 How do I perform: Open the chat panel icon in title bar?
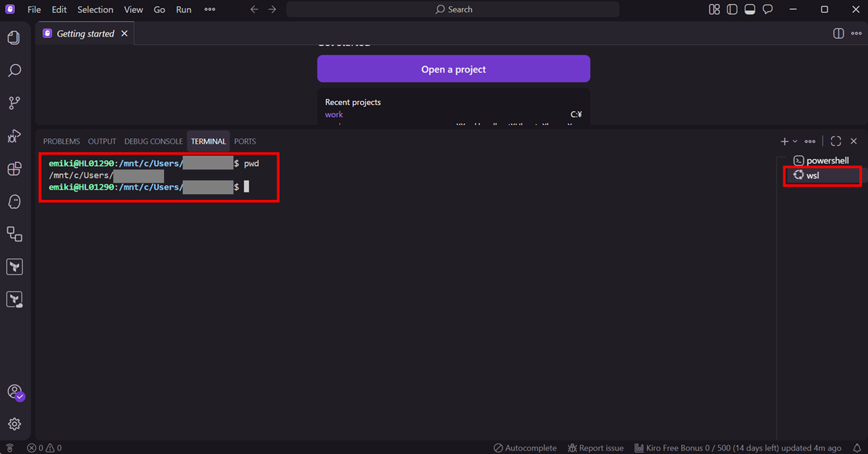(768, 9)
